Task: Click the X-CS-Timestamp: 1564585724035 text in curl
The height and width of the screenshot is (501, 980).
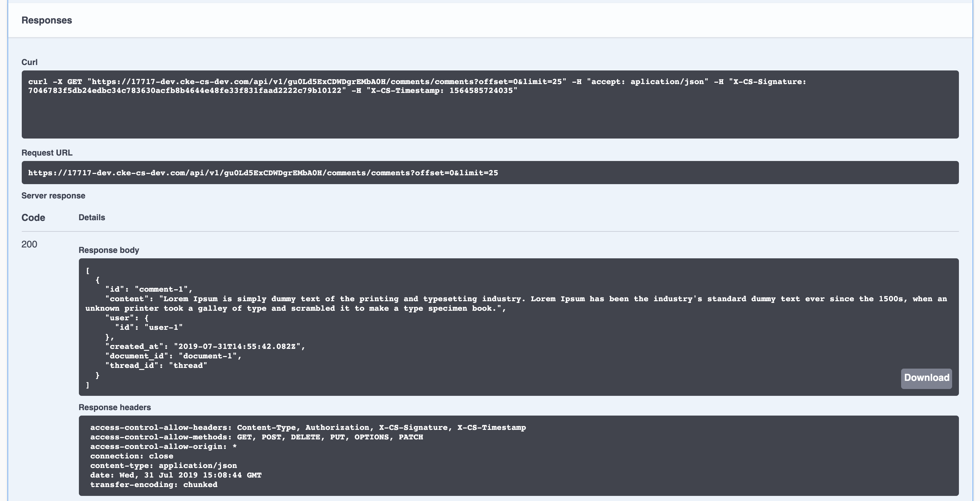Action: [x=442, y=91]
